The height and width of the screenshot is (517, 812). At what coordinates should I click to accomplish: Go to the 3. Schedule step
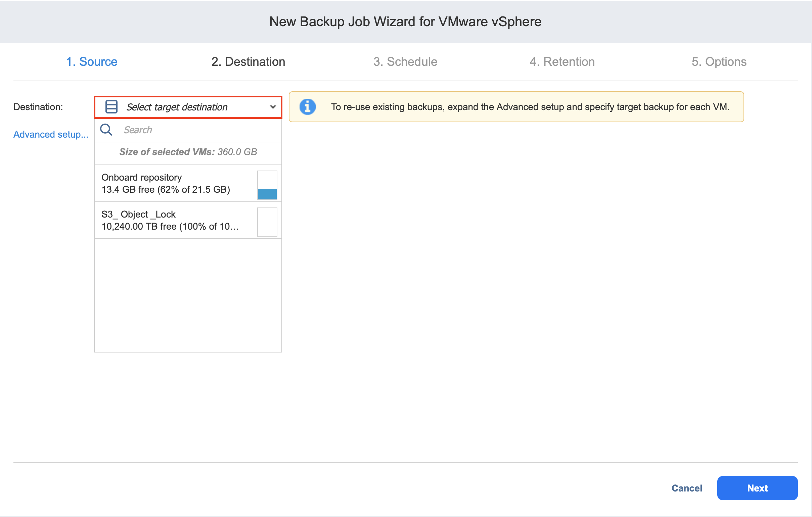[x=405, y=62]
